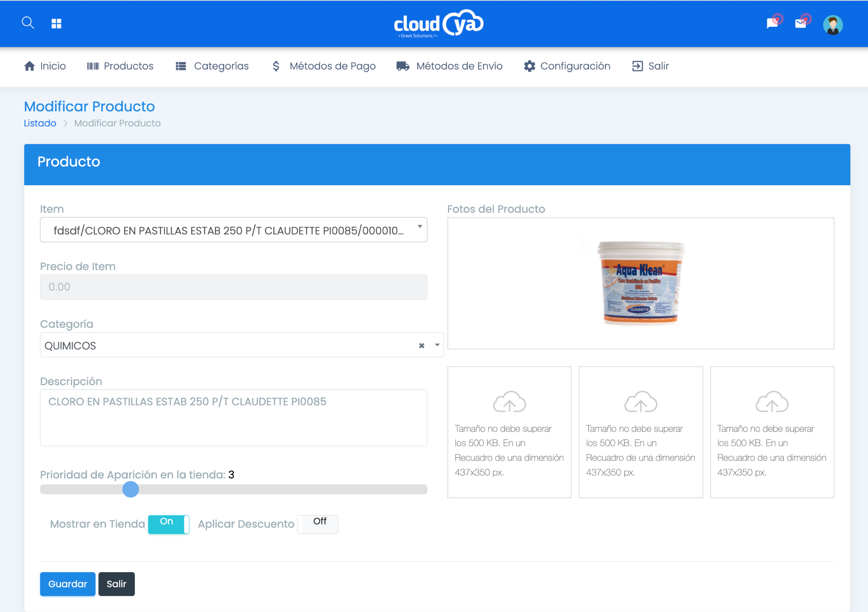
Task: Clear the QUIMICOS category selection
Action: point(422,345)
